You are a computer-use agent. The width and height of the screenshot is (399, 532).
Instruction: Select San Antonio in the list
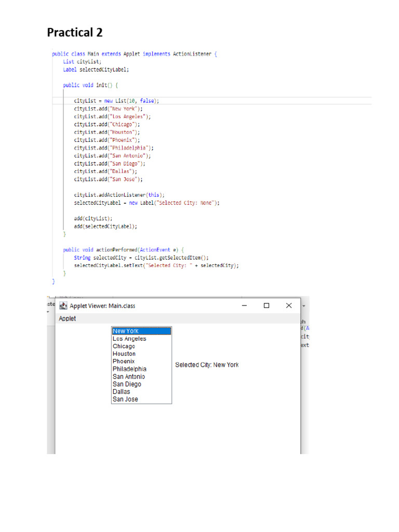[x=129, y=377]
